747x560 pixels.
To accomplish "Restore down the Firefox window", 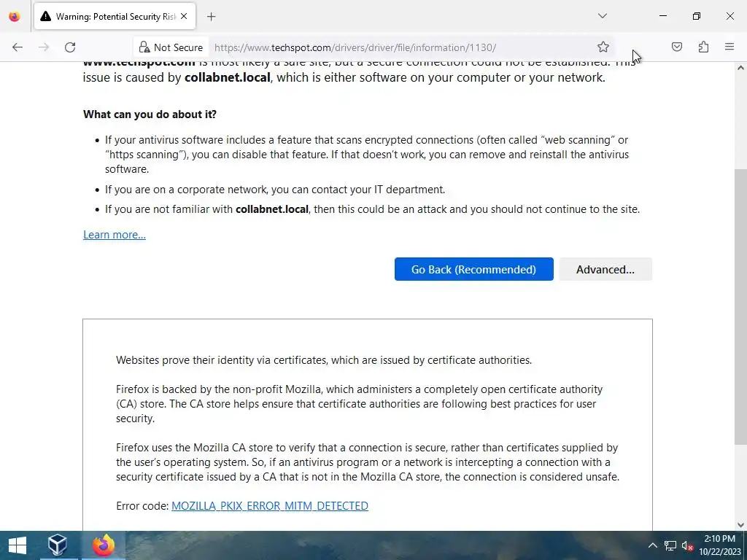I will (x=696, y=16).
